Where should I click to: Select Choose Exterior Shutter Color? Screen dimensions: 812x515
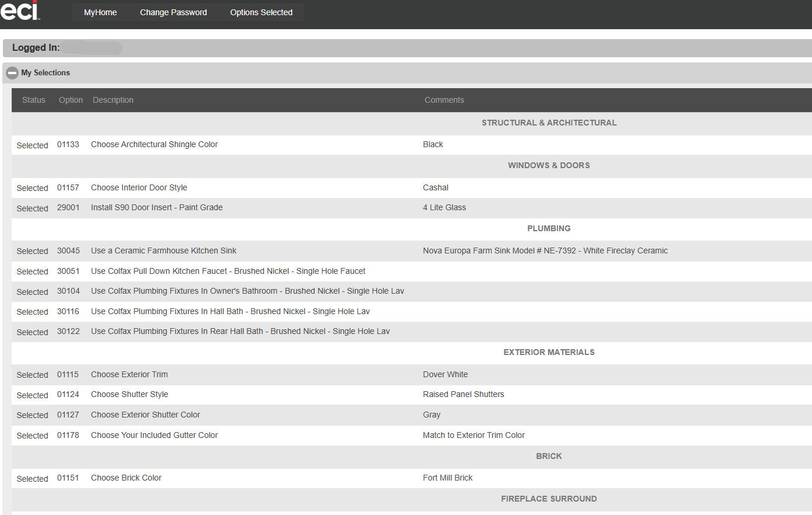[x=145, y=415]
